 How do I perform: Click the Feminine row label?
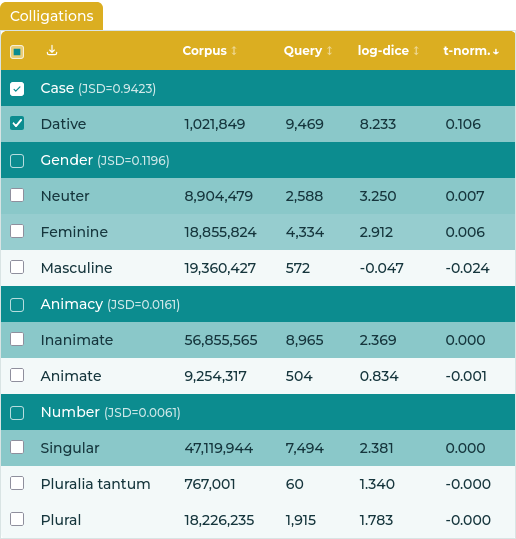pyautogui.click(x=74, y=232)
